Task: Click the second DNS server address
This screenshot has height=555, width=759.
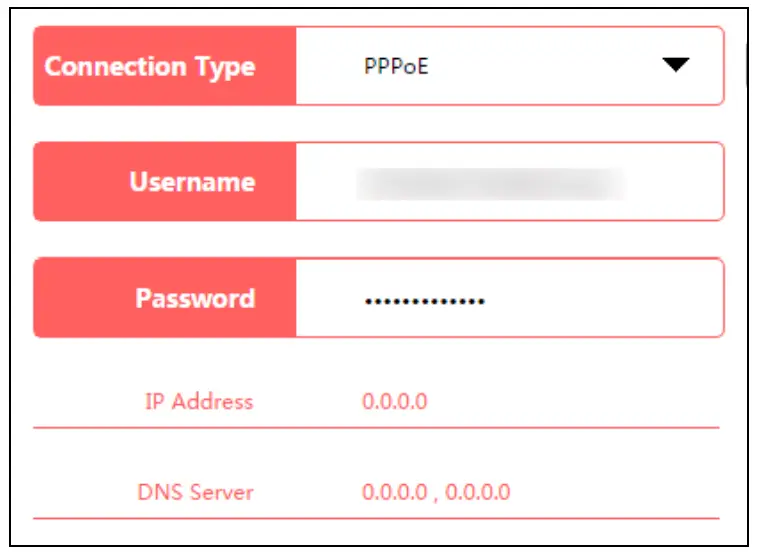Action: 478,493
